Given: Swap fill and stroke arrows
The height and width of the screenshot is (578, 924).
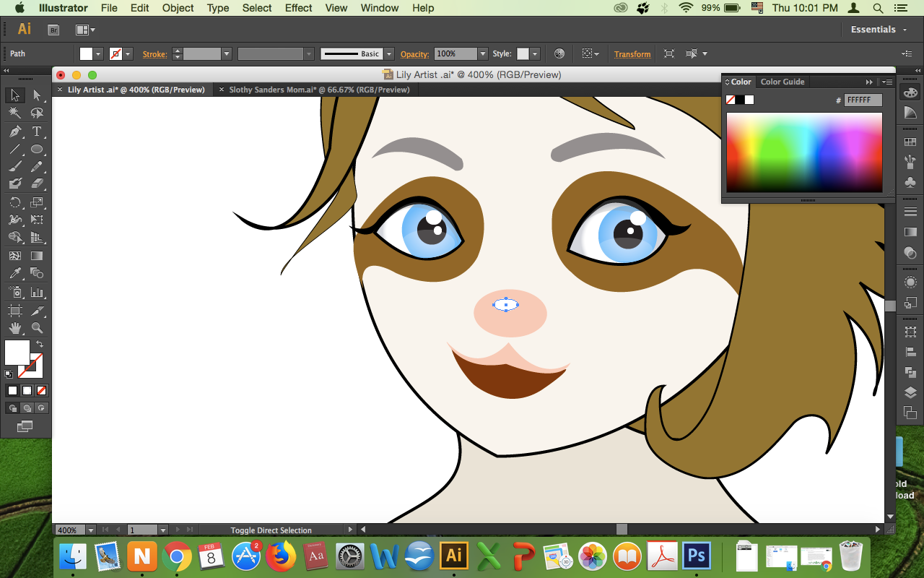Looking at the screenshot, I should pyautogui.click(x=40, y=344).
